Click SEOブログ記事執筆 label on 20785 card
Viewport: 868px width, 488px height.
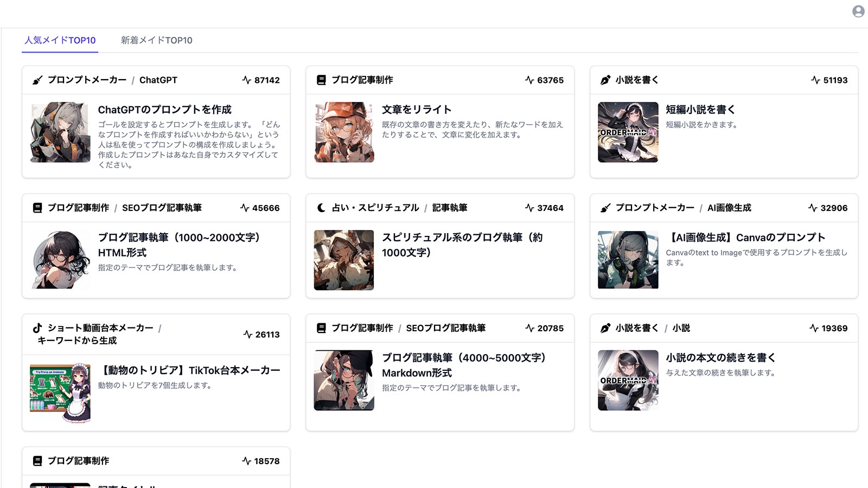(446, 329)
